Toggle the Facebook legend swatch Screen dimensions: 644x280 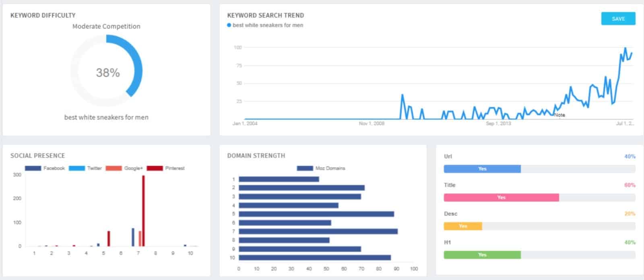(x=33, y=168)
